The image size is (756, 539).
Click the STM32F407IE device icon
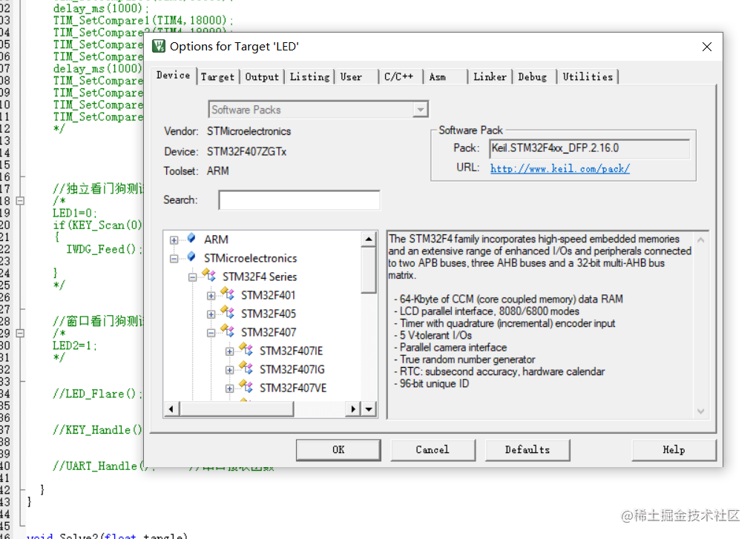[246, 350]
